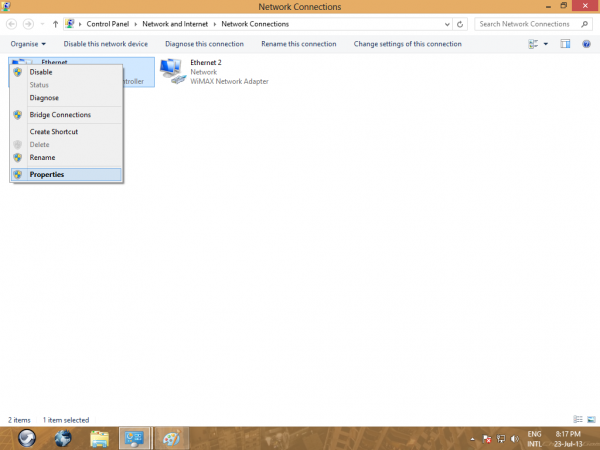Click the Control Panel taskbar button

134,438
